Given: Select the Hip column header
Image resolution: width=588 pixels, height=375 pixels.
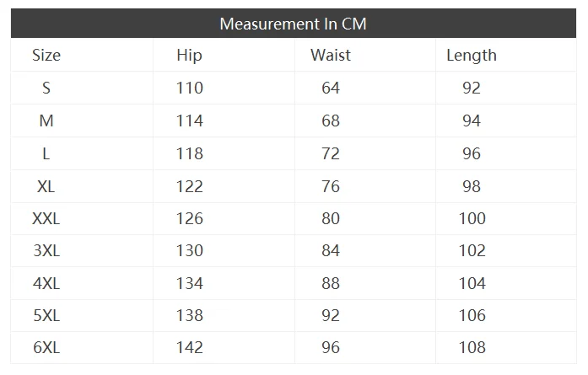Looking at the screenshot, I should [189, 56].
